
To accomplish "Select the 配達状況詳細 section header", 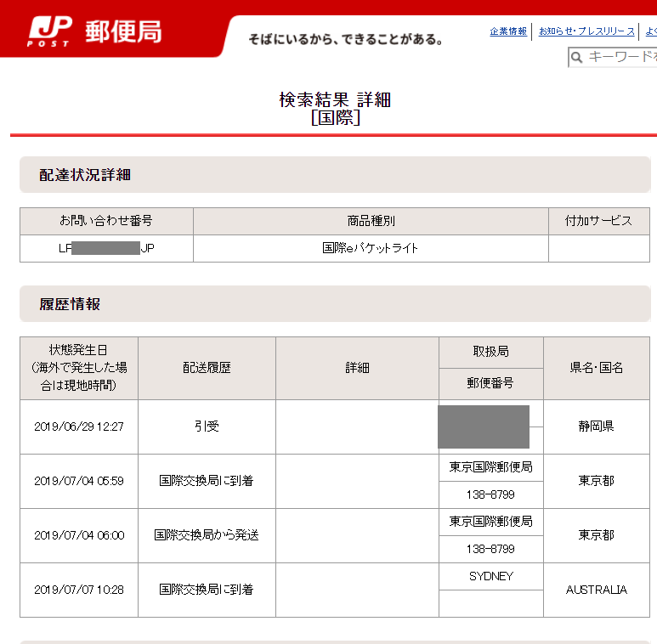I will [335, 175].
